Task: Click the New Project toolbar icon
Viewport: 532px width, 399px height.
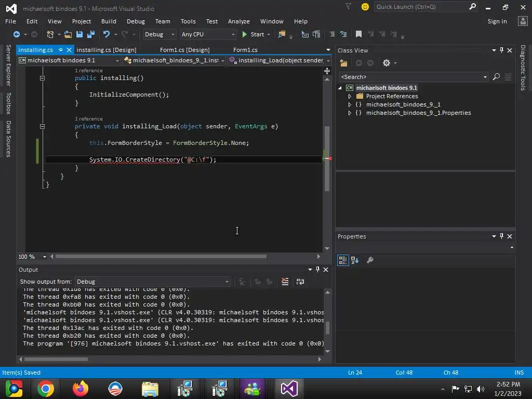Action: point(50,34)
